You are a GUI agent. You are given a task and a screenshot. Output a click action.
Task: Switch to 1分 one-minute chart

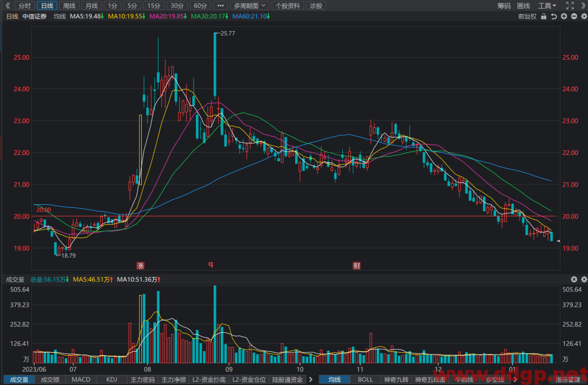click(113, 6)
